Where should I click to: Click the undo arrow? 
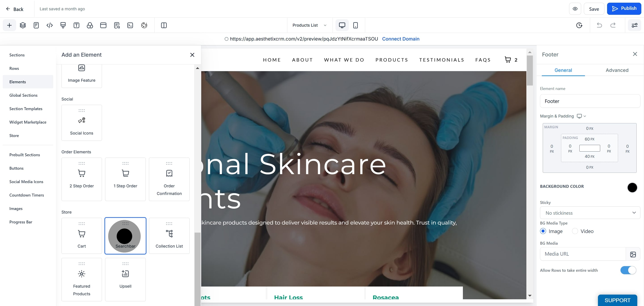tap(599, 25)
